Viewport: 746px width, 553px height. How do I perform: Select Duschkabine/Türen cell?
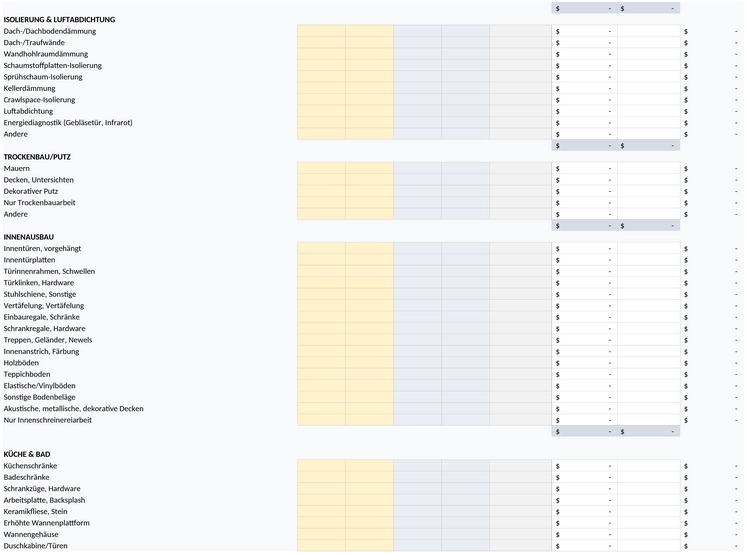tap(35, 545)
